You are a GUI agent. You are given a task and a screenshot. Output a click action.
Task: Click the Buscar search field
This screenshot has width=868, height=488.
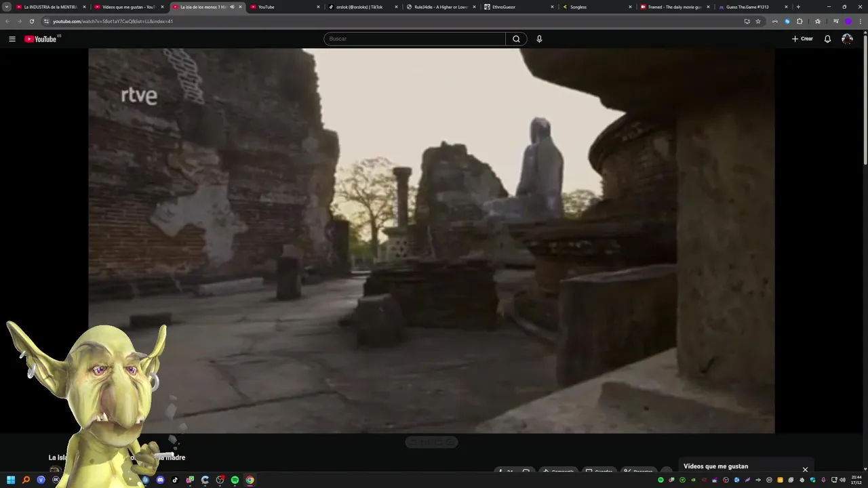(x=414, y=39)
